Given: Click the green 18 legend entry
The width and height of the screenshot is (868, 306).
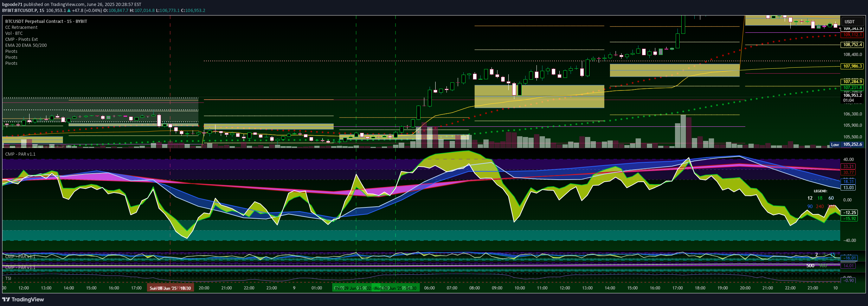Looking at the screenshot, I should (820, 198).
